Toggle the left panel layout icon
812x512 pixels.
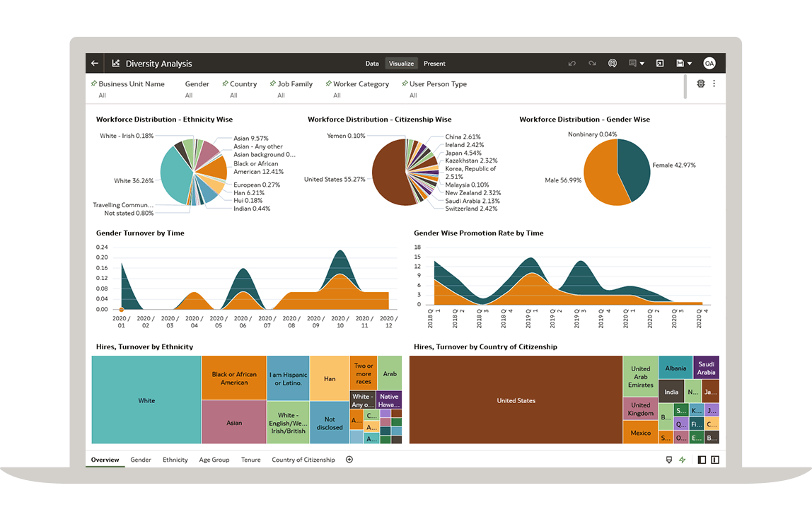702,460
